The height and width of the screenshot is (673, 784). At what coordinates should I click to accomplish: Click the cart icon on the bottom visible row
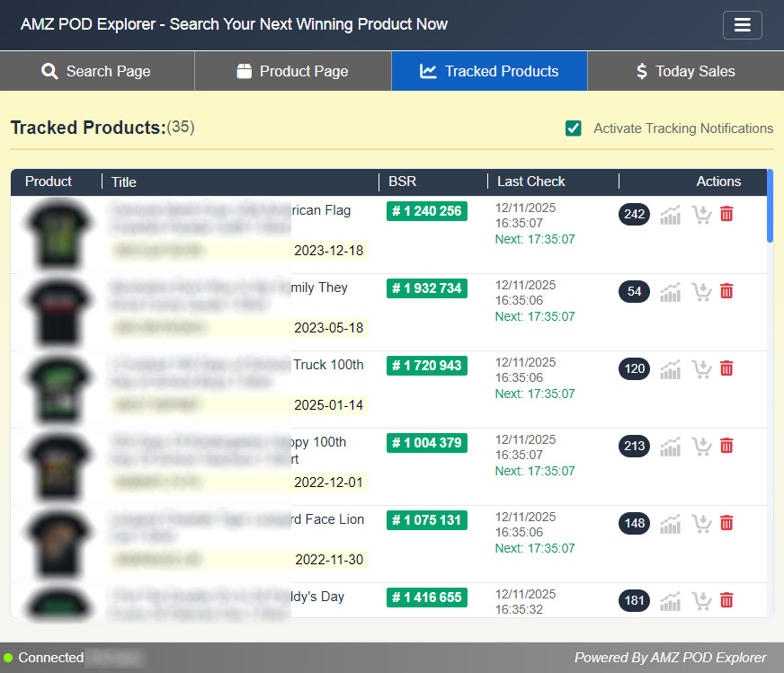701,600
